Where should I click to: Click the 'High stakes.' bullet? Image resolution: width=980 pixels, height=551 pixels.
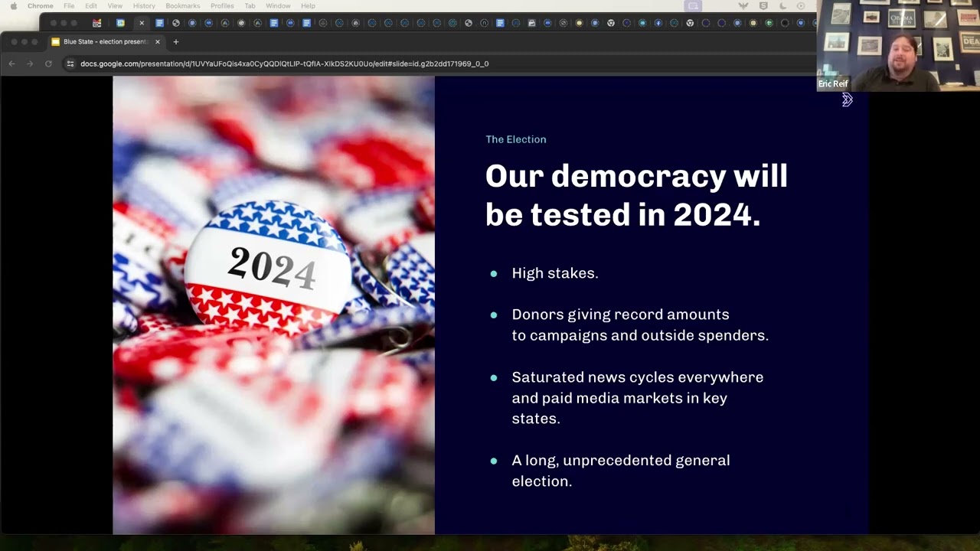tap(555, 273)
